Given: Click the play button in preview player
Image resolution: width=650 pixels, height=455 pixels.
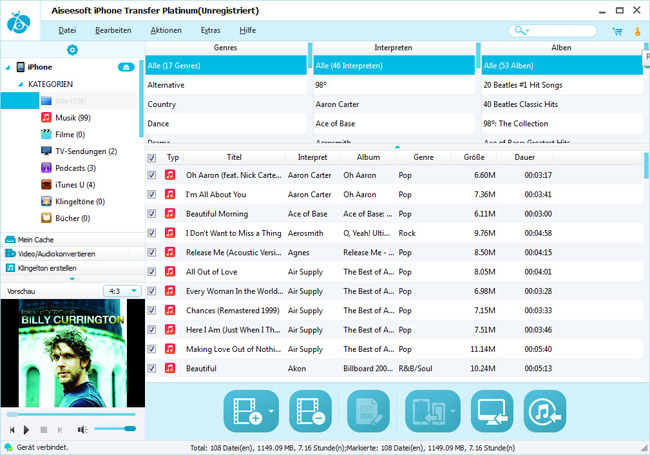Looking at the screenshot, I should 26,430.
